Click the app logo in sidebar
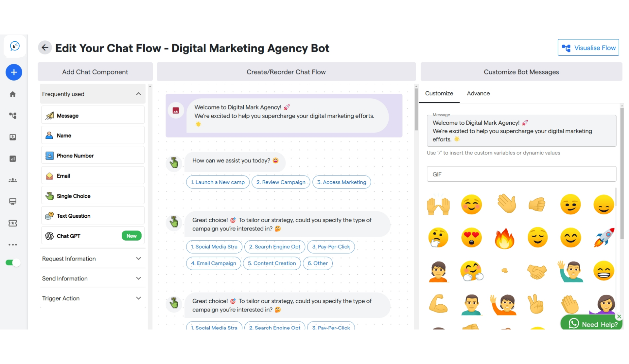The image size is (629, 364). tap(14, 46)
